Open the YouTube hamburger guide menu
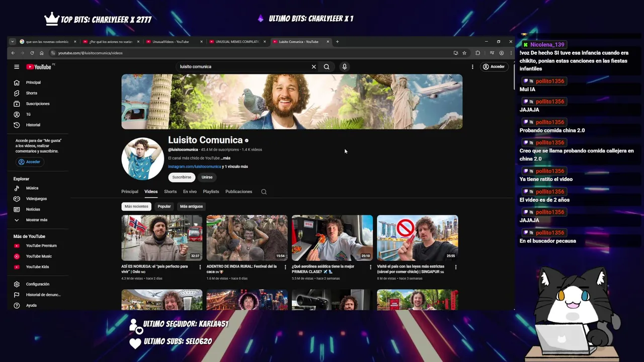Viewport: 644px width, 362px height. (x=17, y=66)
